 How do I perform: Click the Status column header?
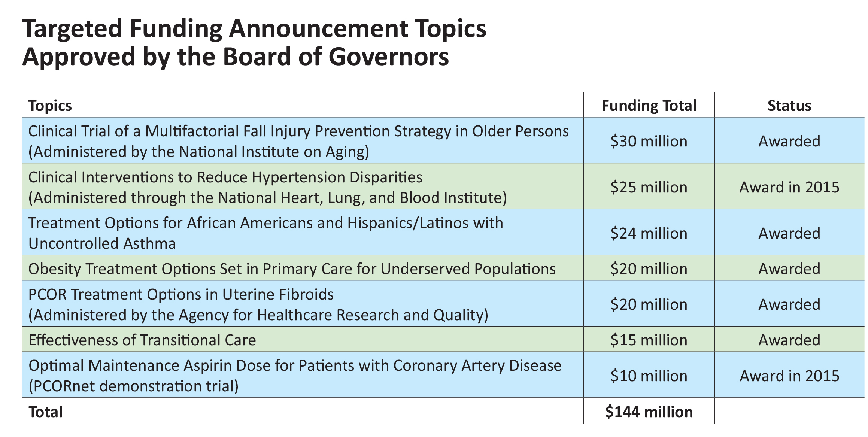tap(789, 106)
